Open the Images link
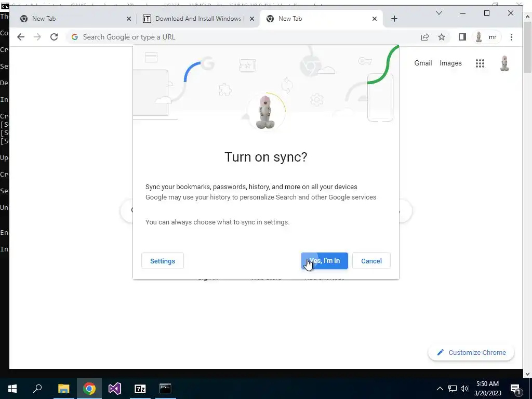The height and width of the screenshot is (399, 532). pyautogui.click(x=450, y=63)
